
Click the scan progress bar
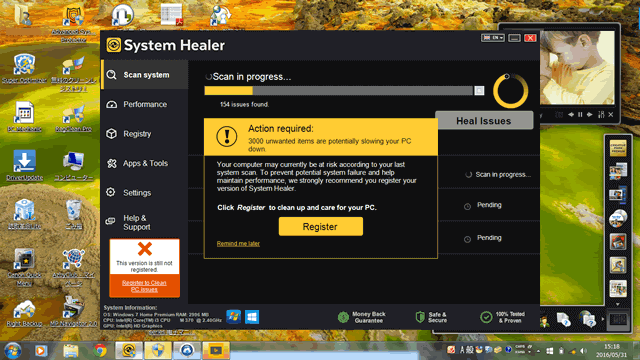[338, 91]
